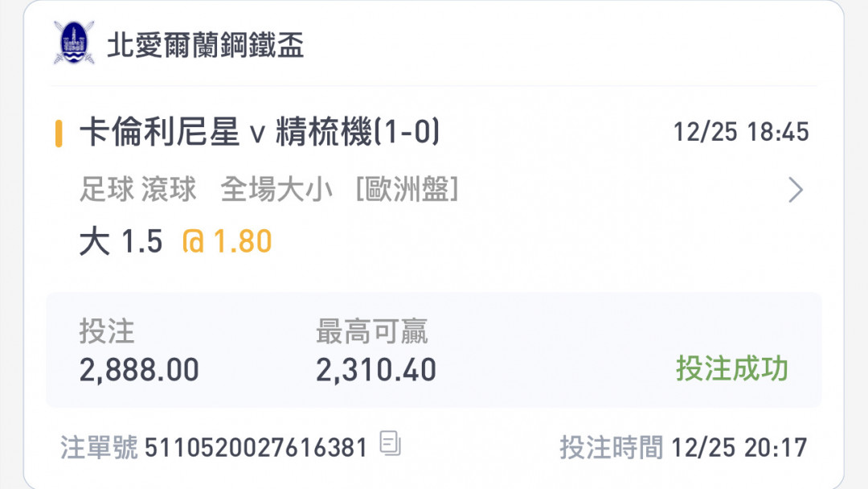Click the green 投注成功 status label
Viewport: 868px width, 489px height.
tap(732, 368)
